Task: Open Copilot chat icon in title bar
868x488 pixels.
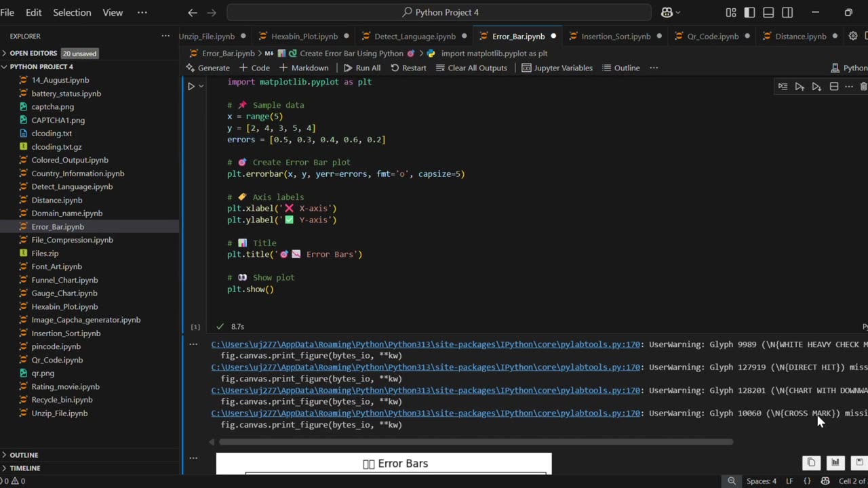Action: [x=666, y=12]
